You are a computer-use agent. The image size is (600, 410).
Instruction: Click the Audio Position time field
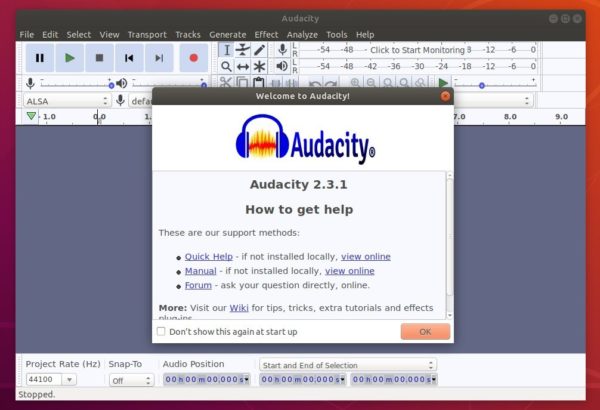(x=206, y=379)
